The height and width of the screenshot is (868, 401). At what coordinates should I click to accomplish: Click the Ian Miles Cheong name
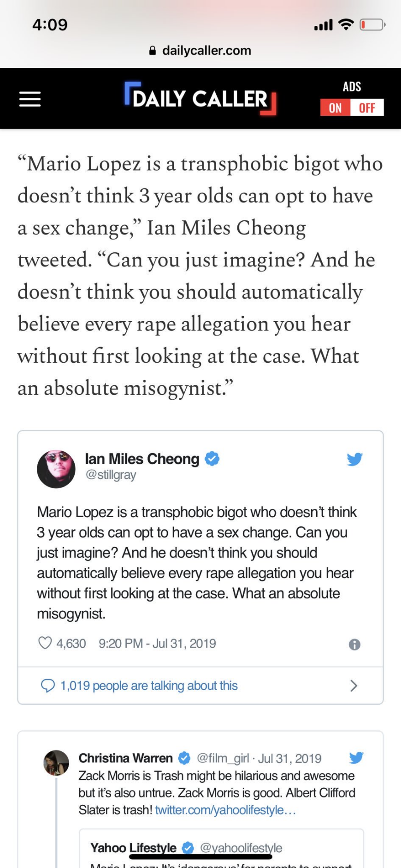[x=142, y=459]
